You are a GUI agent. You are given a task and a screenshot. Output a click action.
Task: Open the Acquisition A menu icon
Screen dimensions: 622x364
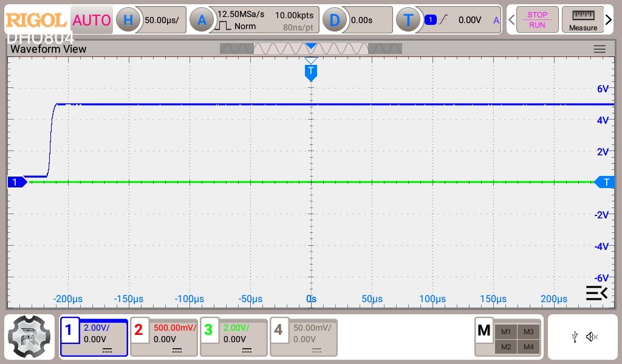202,20
